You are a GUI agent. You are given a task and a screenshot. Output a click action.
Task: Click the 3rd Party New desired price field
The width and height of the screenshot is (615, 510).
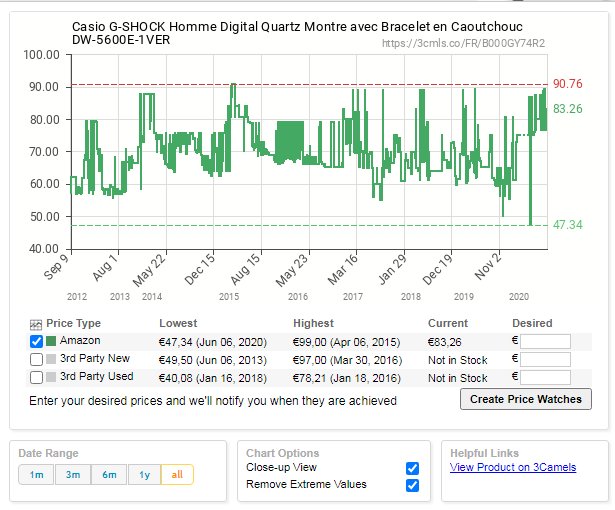click(545, 360)
